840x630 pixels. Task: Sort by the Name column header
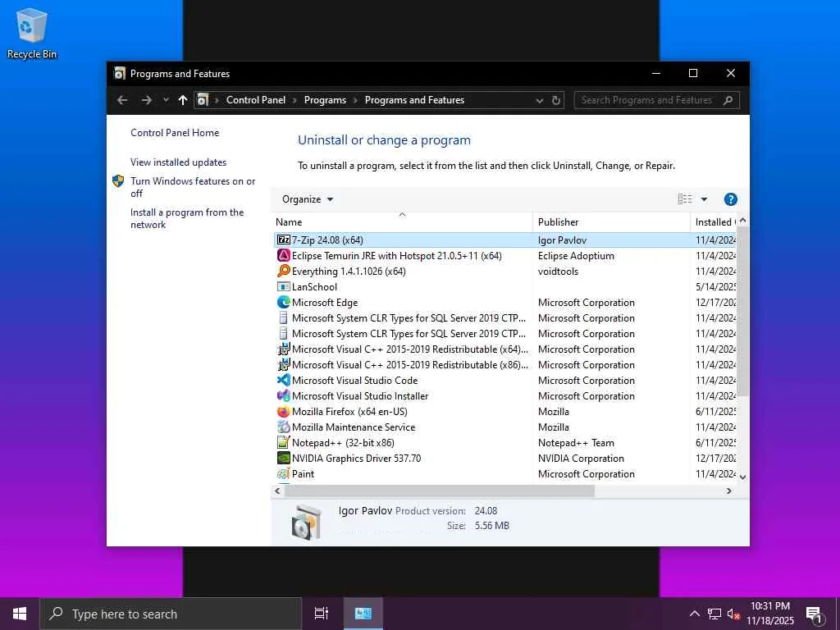pyautogui.click(x=402, y=221)
